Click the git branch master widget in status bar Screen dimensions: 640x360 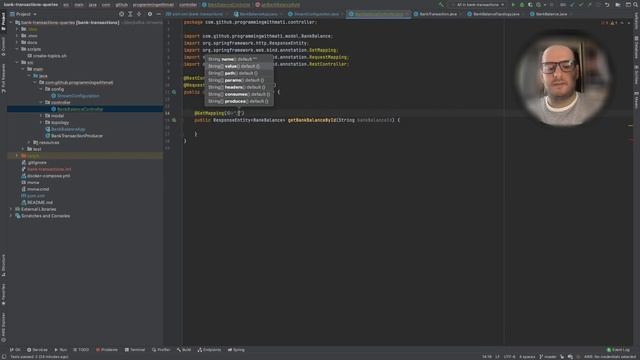[548, 357]
